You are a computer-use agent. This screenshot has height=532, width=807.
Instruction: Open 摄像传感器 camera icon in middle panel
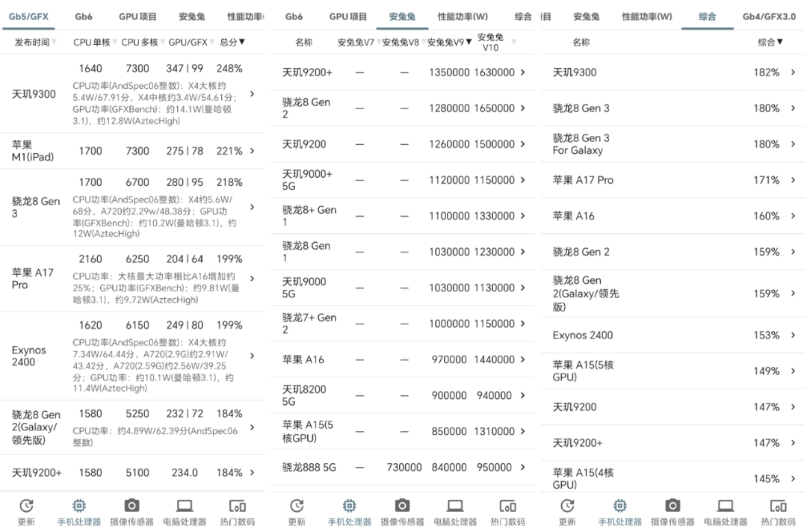tap(403, 505)
